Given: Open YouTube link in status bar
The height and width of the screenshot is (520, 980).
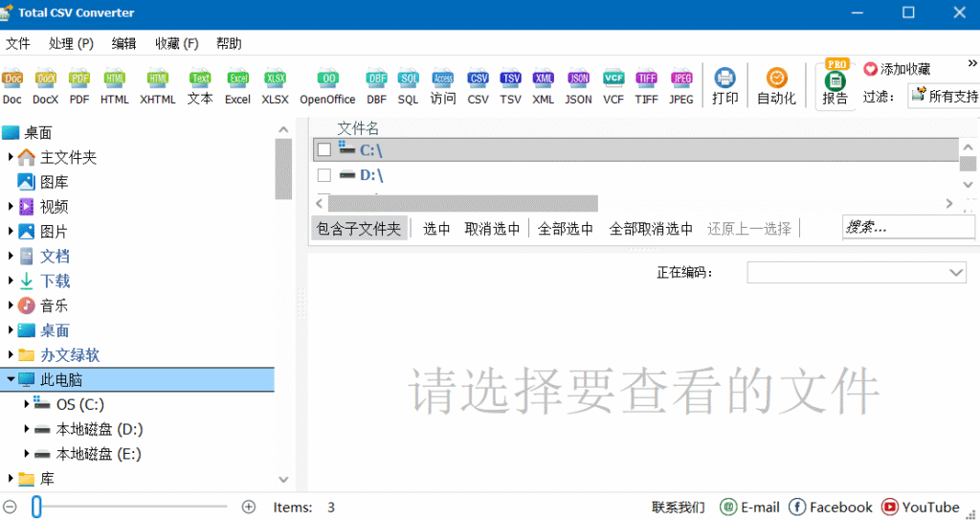Looking at the screenshot, I should [x=921, y=507].
